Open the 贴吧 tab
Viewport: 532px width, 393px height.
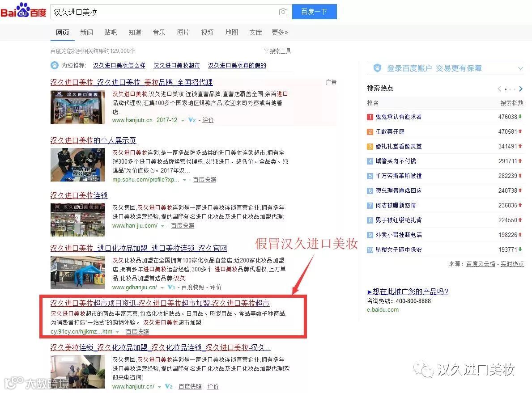click(x=111, y=32)
